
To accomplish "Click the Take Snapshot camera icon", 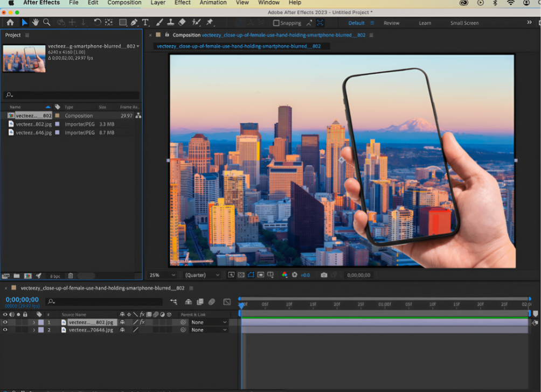I will click(323, 275).
